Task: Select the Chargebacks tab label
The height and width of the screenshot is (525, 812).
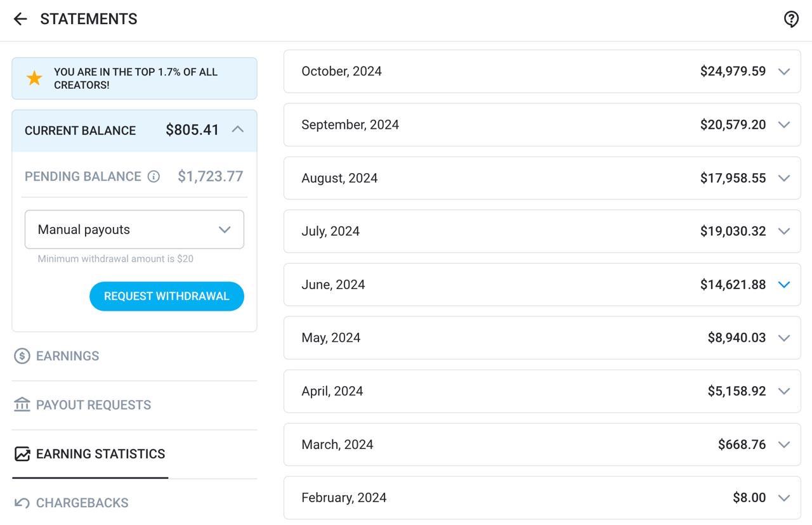Action: point(82,503)
